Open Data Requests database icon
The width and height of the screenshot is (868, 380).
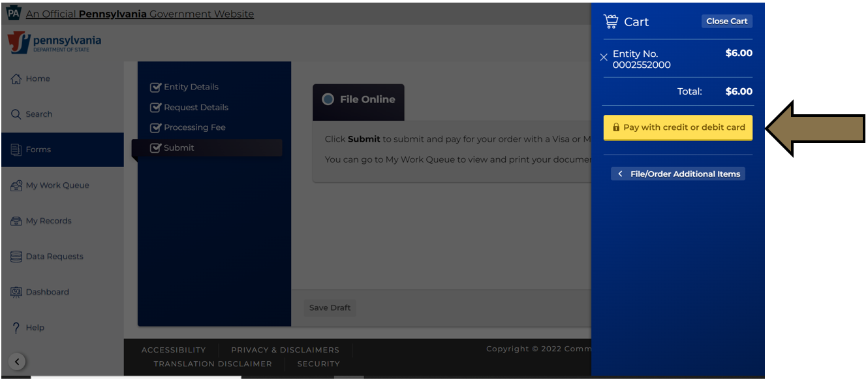(16, 257)
